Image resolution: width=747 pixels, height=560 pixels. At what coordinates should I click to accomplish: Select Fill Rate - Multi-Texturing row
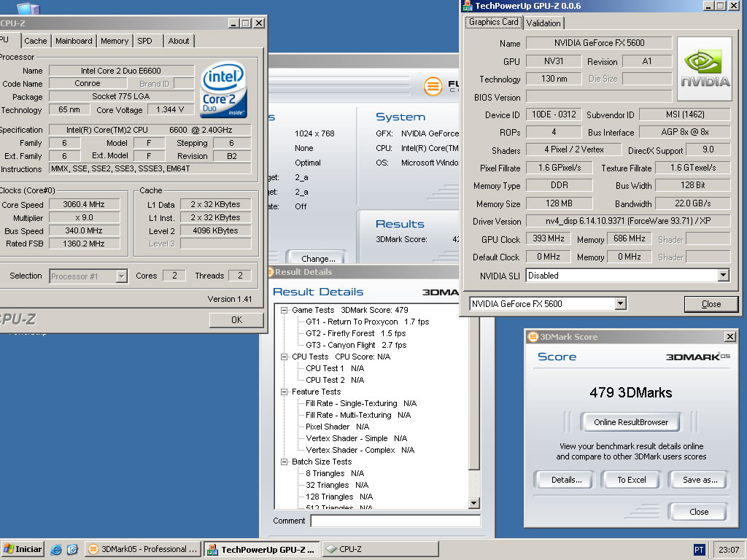click(358, 415)
